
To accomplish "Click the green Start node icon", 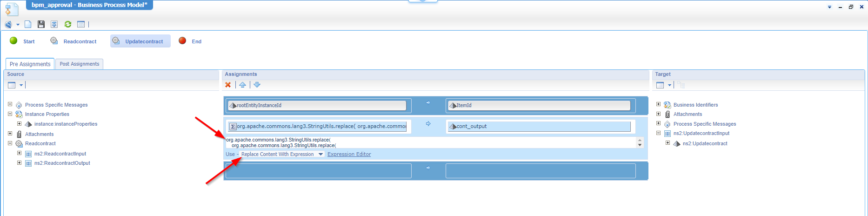I will 13,41.
